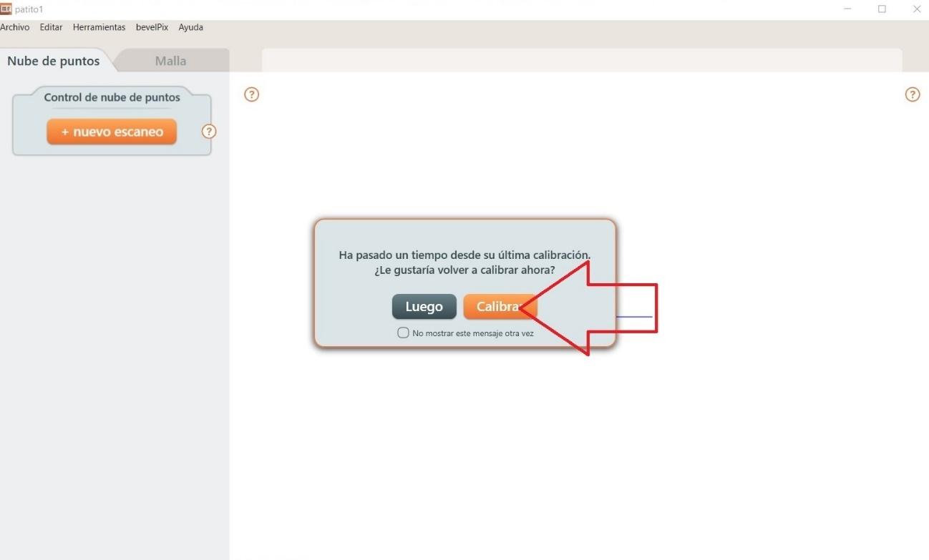
Task: Maximize the patito1 window
Action: click(882, 9)
